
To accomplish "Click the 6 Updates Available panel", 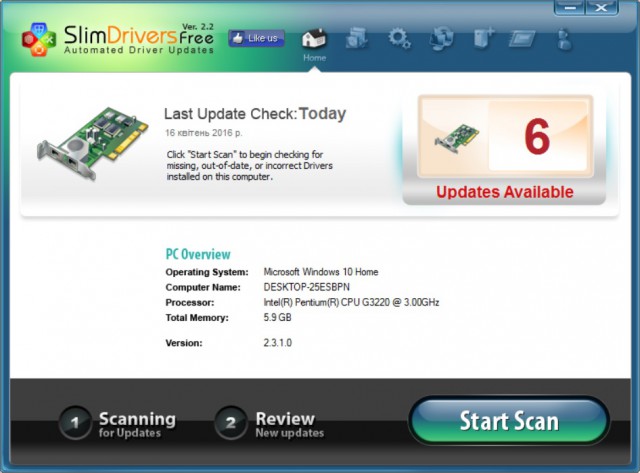I will [504, 149].
